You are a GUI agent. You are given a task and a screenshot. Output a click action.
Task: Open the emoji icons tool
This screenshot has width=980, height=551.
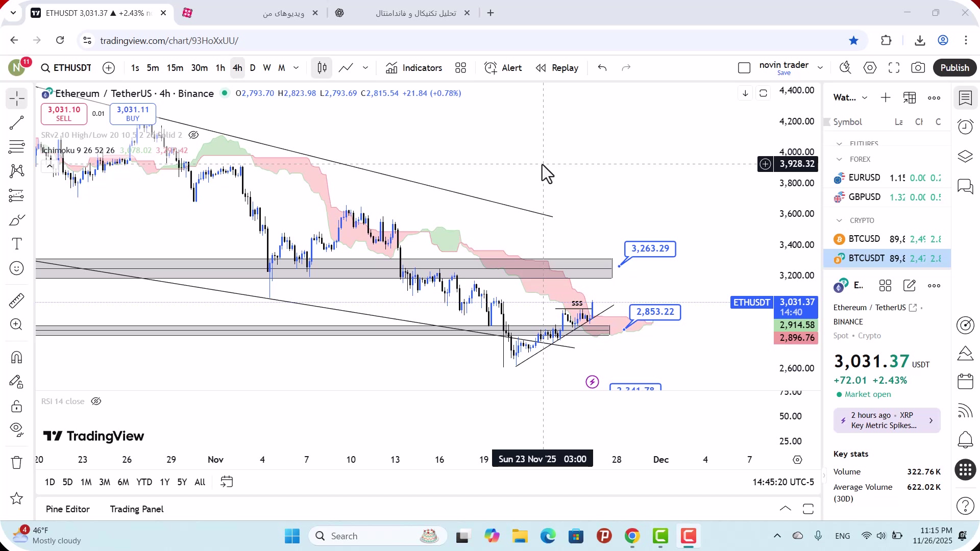click(x=16, y=268)
